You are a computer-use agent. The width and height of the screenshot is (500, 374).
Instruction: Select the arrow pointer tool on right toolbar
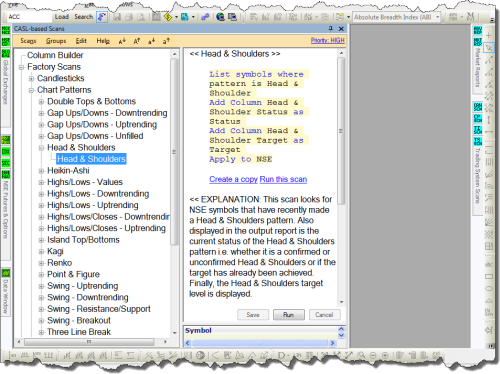(x=489, y=48)
